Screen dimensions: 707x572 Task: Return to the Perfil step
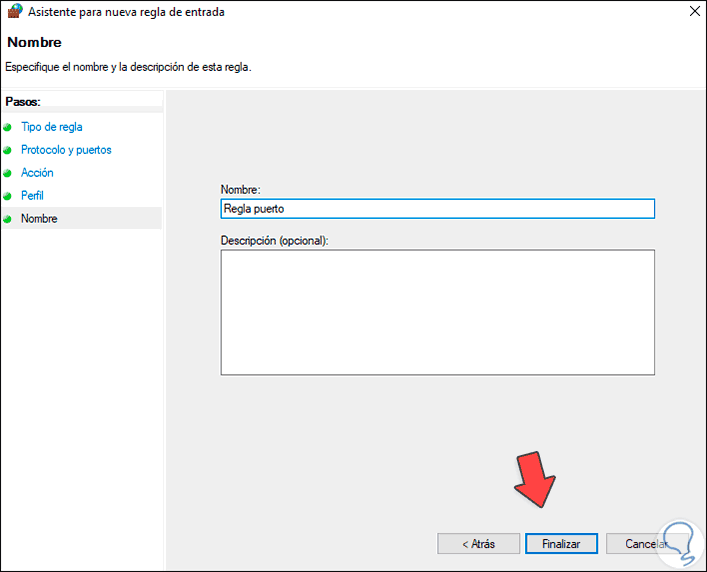point(33,196)
